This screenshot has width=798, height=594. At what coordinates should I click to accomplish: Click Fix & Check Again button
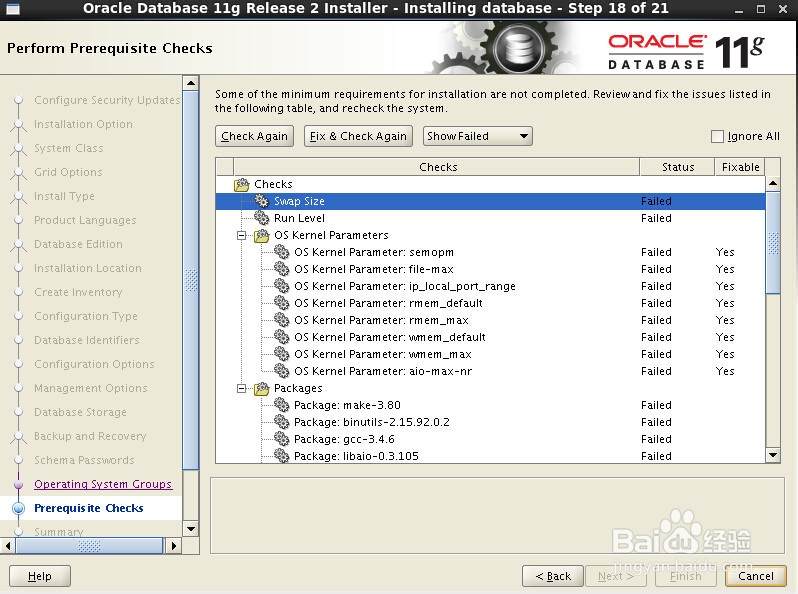[x=358, y=136]
